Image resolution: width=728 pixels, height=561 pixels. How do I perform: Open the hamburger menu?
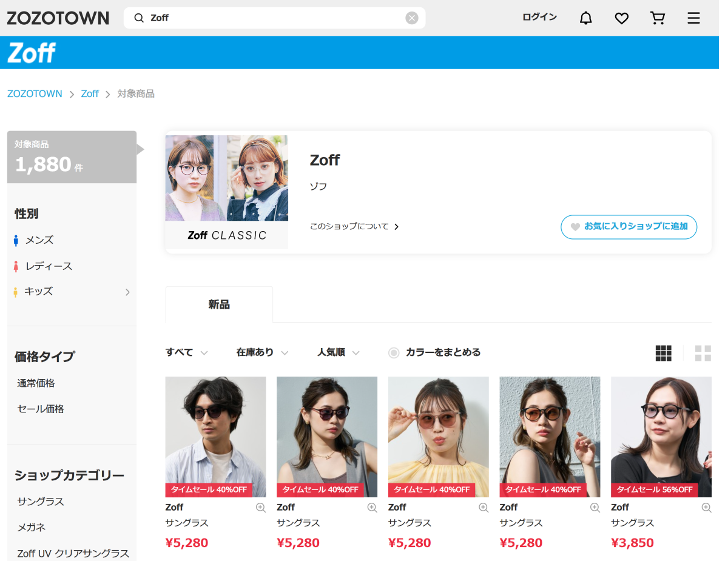[x=693, y=18]
